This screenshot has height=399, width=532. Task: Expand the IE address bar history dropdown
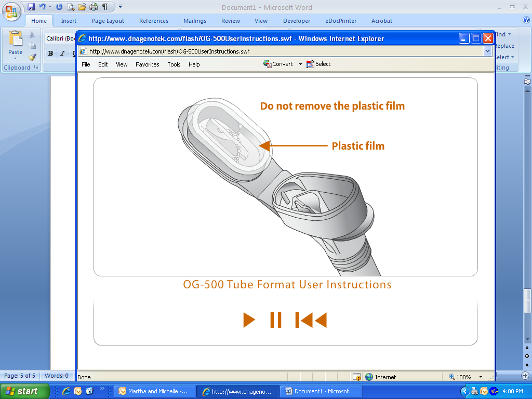pos(487,51)
